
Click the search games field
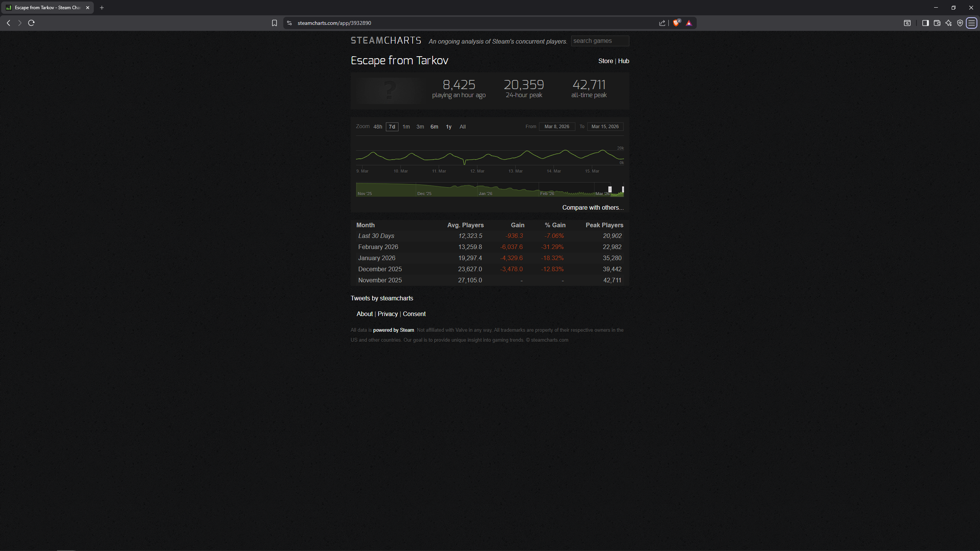click(x=599, y=41)
